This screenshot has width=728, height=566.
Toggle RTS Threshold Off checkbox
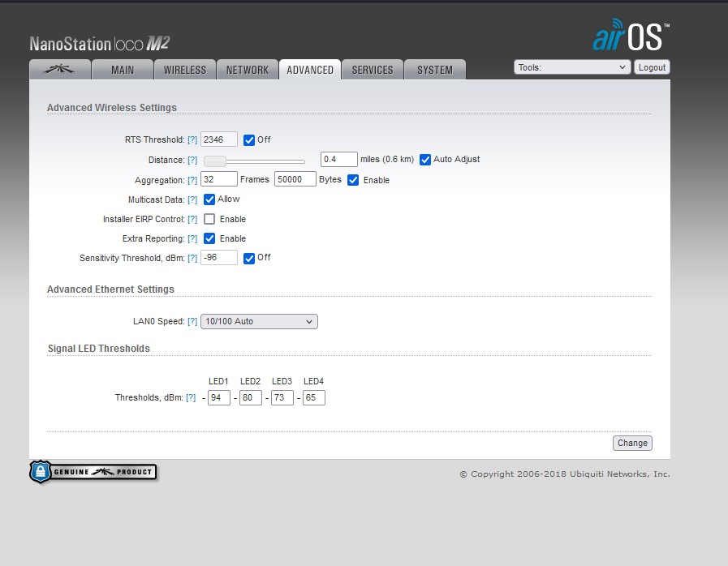pos(249,140)
